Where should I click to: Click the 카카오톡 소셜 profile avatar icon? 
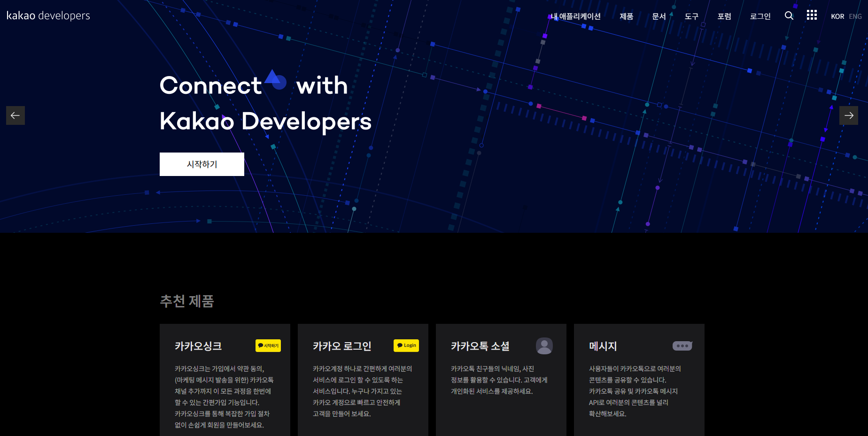544,346
